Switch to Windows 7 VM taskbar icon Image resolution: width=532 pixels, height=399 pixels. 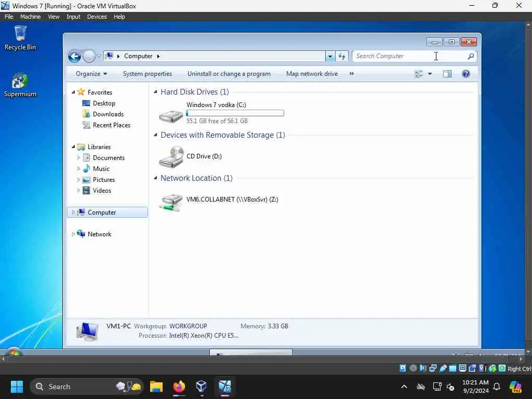(x=224, y=387)
